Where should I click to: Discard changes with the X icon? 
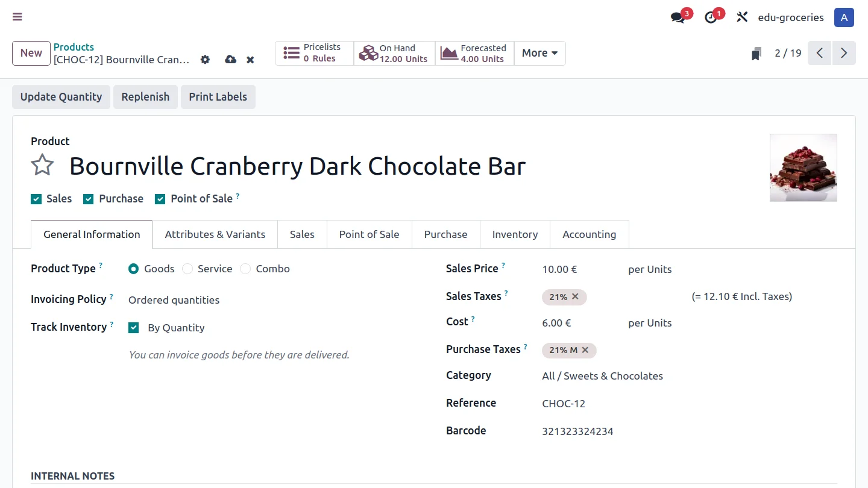tap(250, 60)
